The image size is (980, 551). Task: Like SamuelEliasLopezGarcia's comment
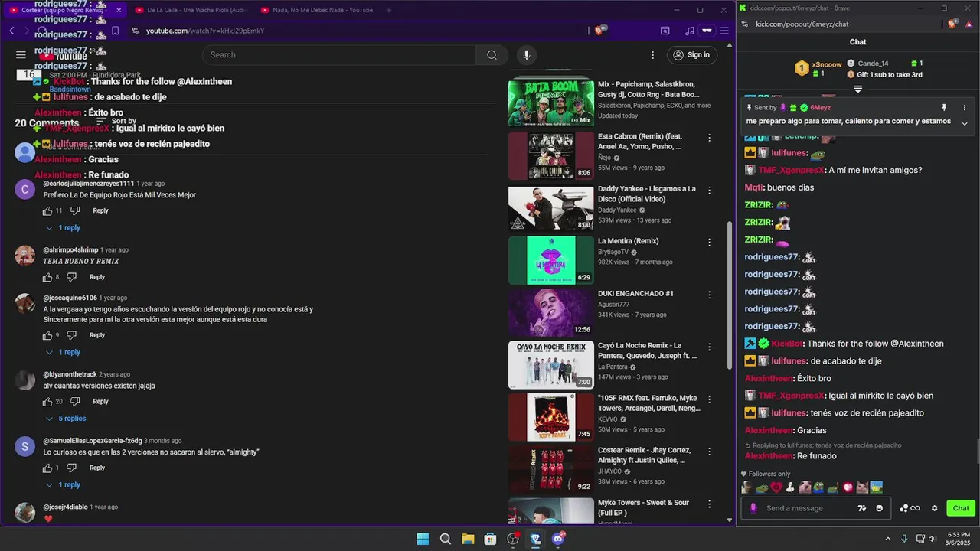[47, 468]
